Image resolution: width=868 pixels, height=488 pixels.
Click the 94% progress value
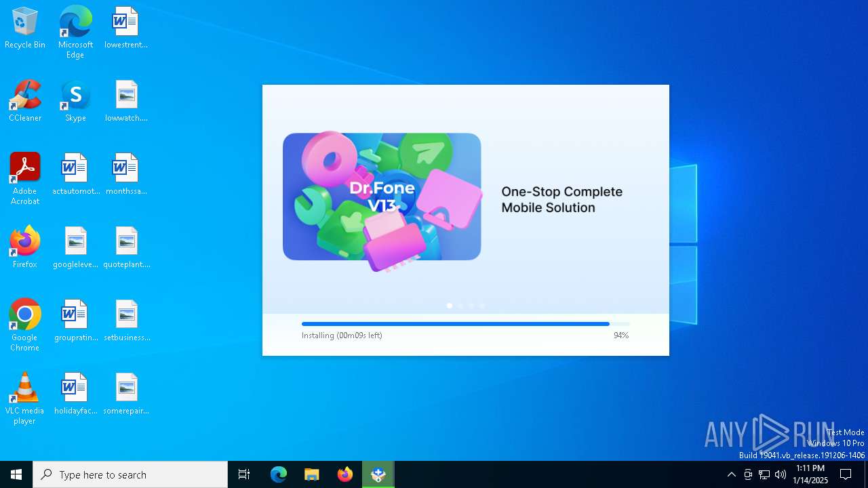click(621, 335)
